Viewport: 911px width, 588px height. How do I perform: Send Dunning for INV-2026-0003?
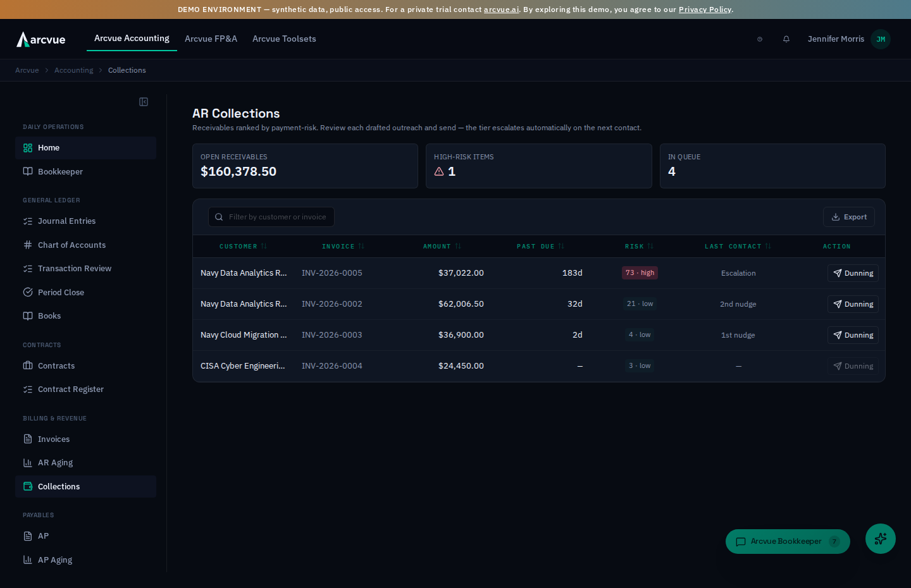pyautogui.click(x=853, y=335)
